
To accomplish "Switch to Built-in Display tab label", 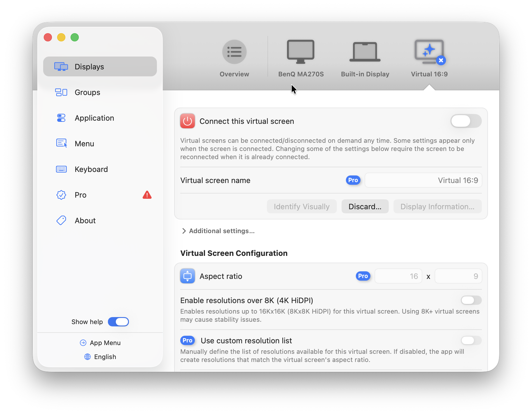I will pyautogui.click(x=365, y=74).
